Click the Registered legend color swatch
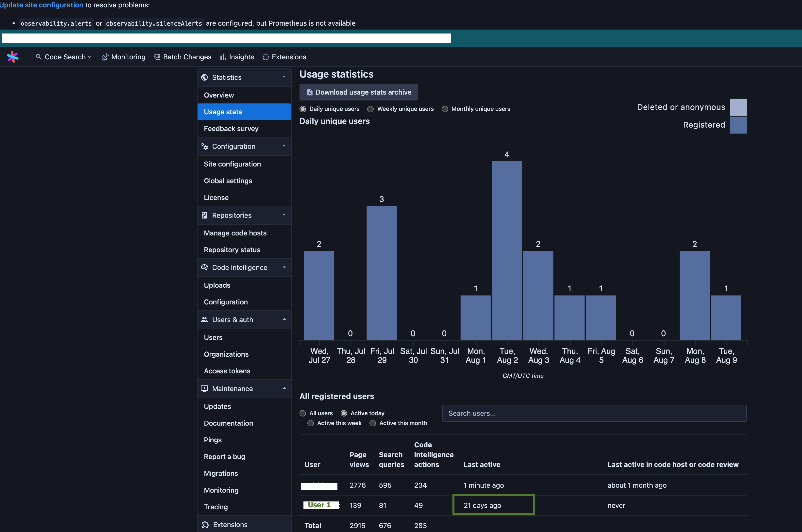The width and height of the screenshot is (802, 532). pyautogui.click(x=738, y=125)
